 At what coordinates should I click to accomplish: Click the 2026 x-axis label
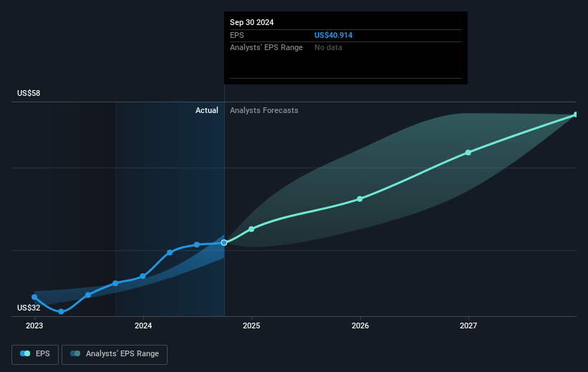pyautogui.click(x=360, y=325)
